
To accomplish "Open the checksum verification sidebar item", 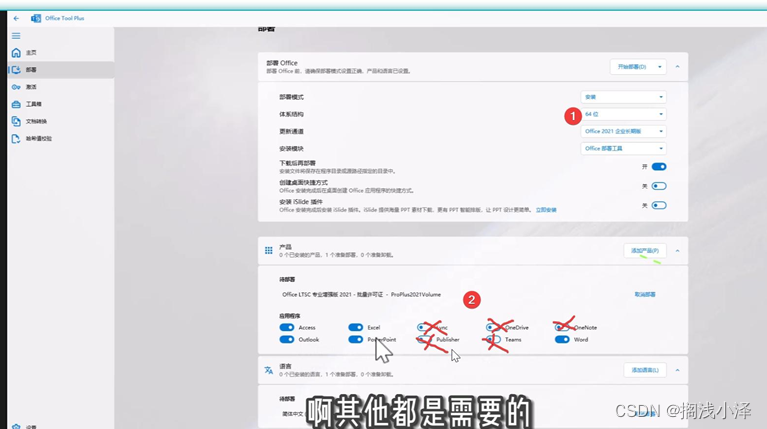I will click(x=61, y=138).
